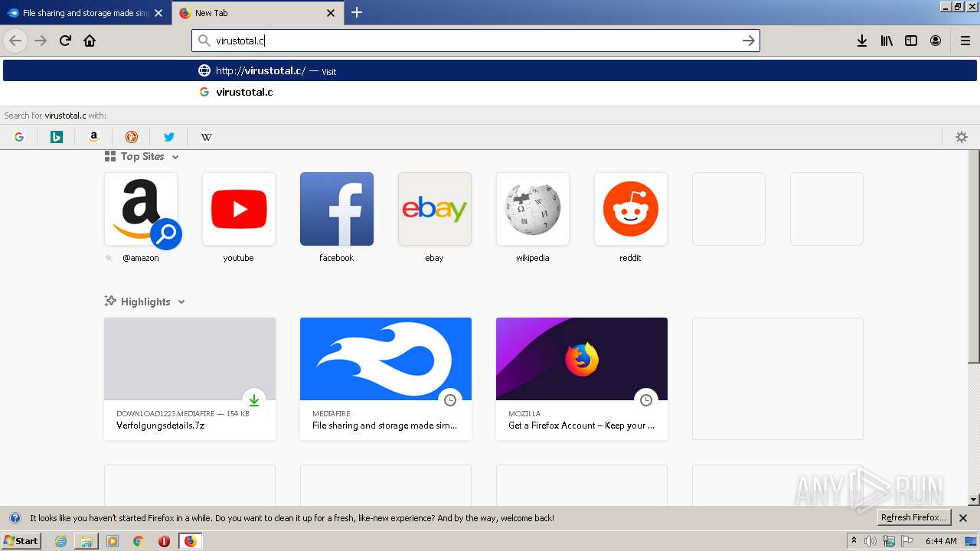
Task: Launch Opera from the taskbar
Action: click(x=164, y=541)
